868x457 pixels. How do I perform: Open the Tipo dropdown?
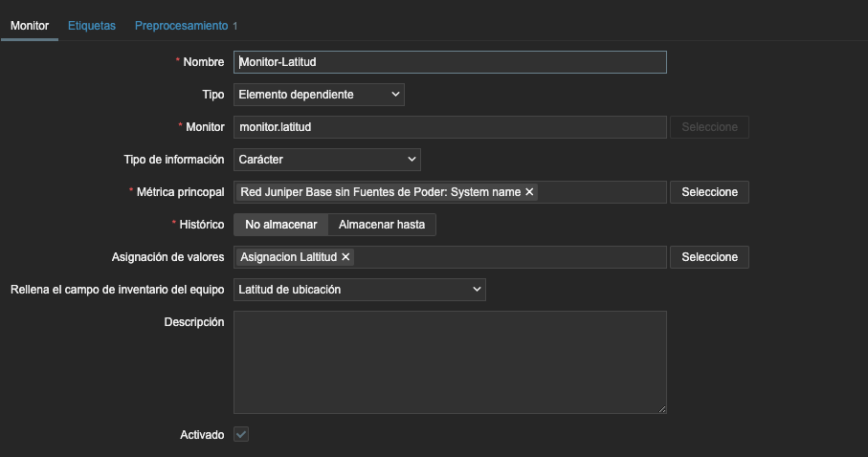(319, 95)
